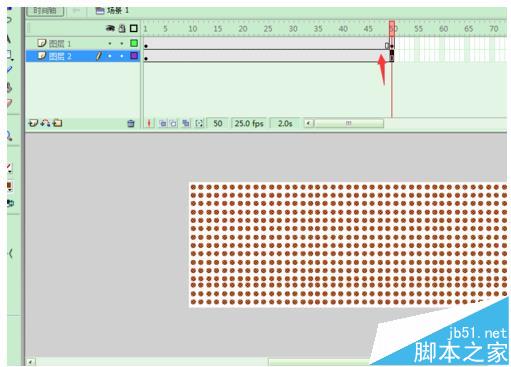This screenshot has width=511, height=367.
Task: Toggle the 时间轴 timeline button
Action: (x=45, y=11)
